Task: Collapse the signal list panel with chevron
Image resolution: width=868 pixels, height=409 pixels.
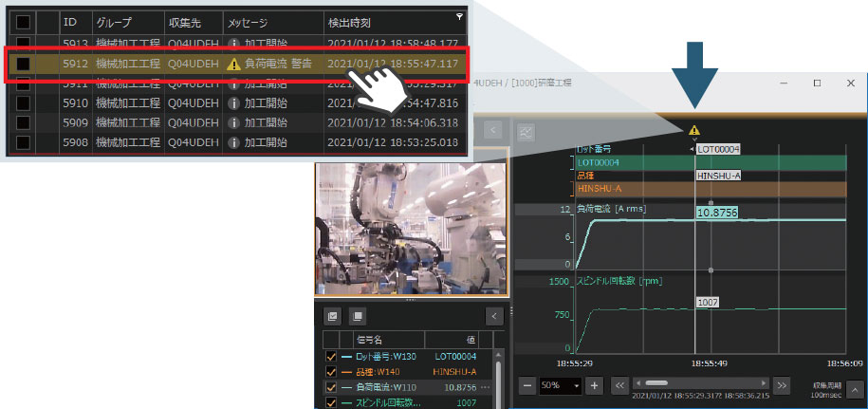Action: (494, 316)
